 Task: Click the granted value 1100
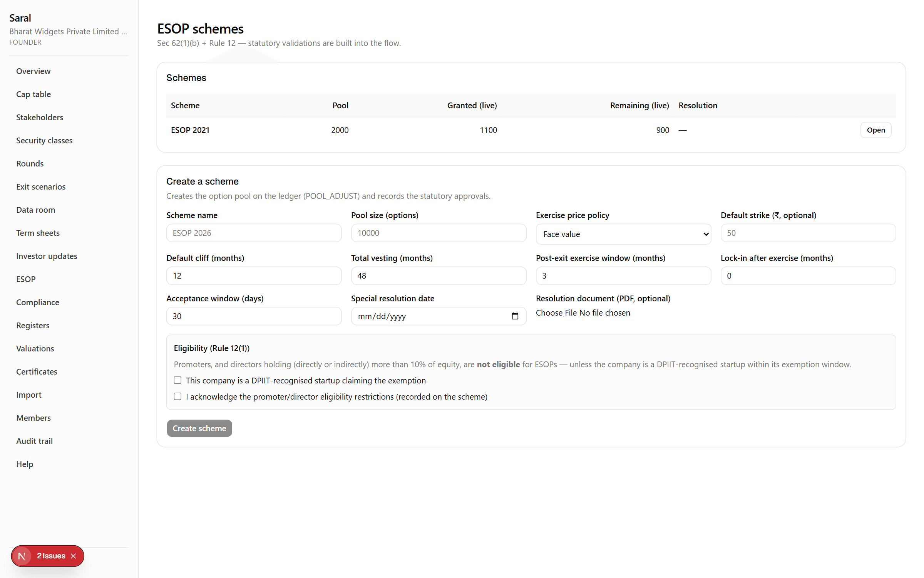click(x=488, y=130)
